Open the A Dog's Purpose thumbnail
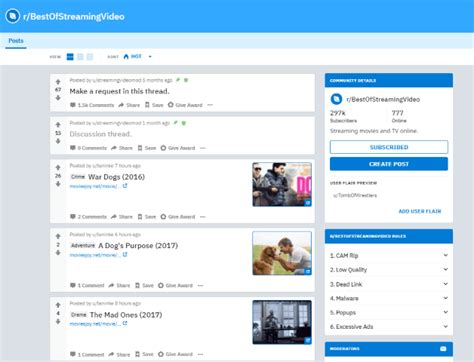 (x=282, y=253)
